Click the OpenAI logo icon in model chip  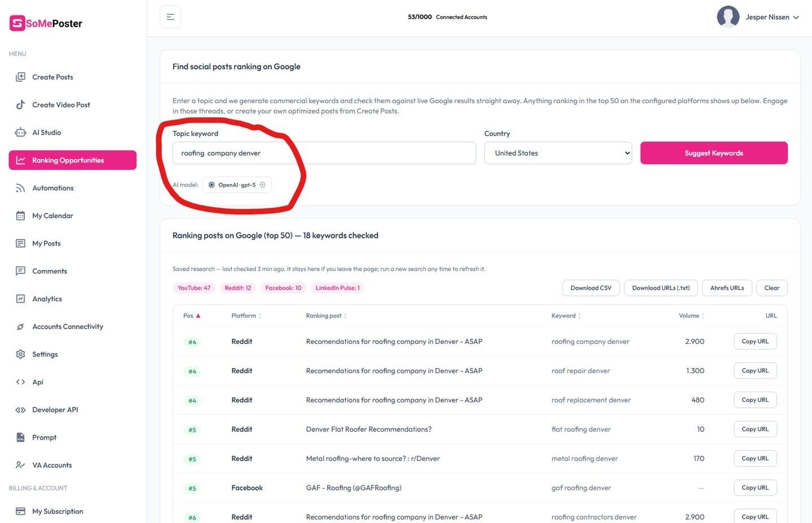coord(211,185)
